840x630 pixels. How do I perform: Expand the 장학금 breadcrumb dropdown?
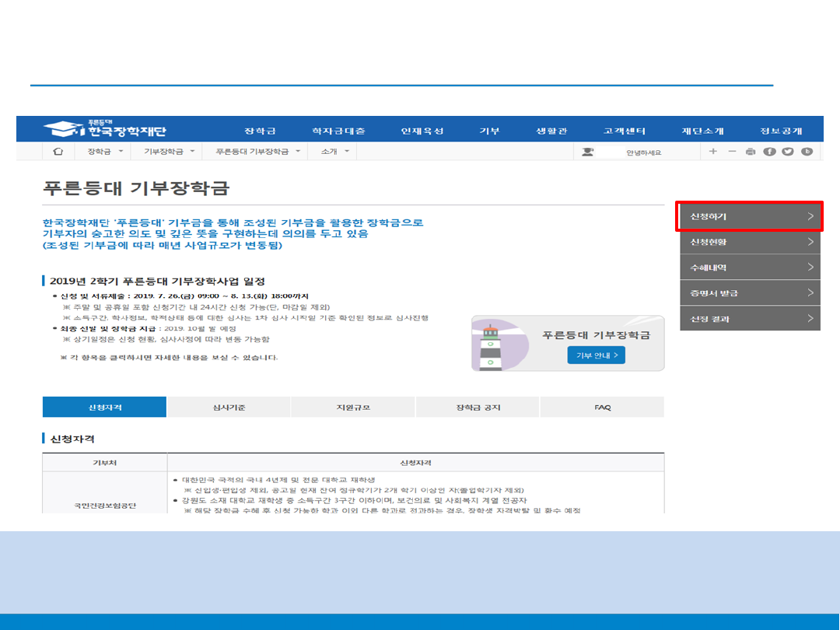tap(105, 152)
